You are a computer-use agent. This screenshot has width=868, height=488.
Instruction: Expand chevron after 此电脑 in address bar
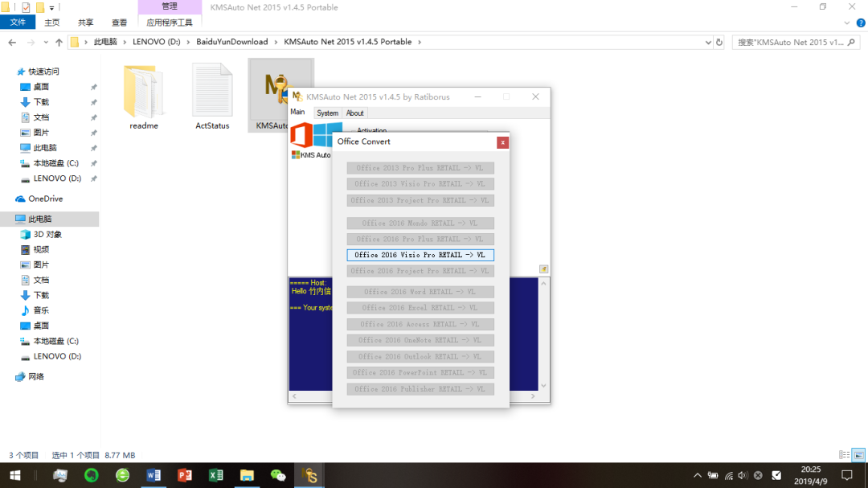click(x=125, y=42)
